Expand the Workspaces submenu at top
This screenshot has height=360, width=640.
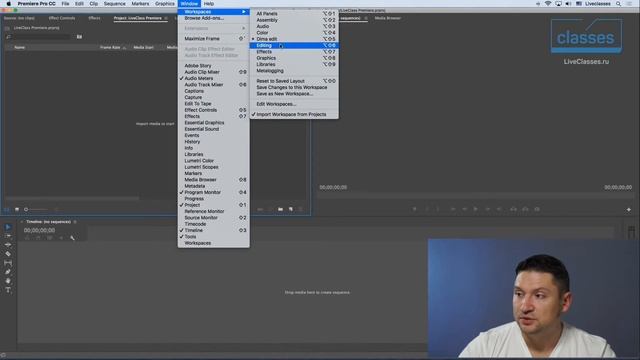(x=213, y=12)
